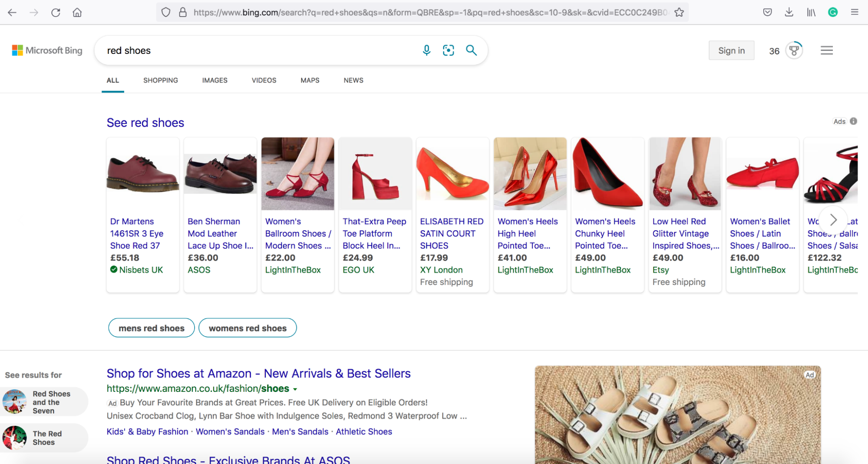Screen dimensions: 868x464
Task: Open Women's Sandals sublink
Action: (x=230, y=432)
